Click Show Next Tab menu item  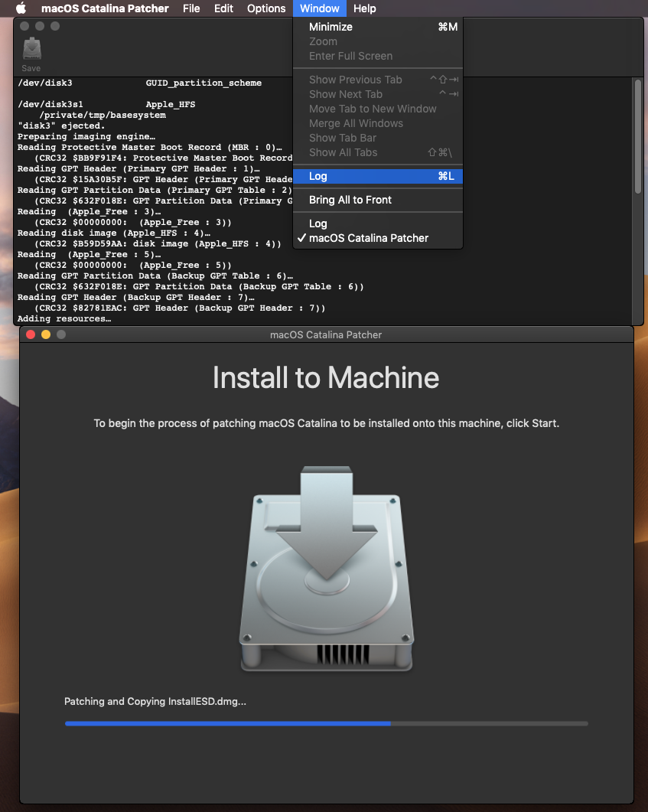click(378, 94)
